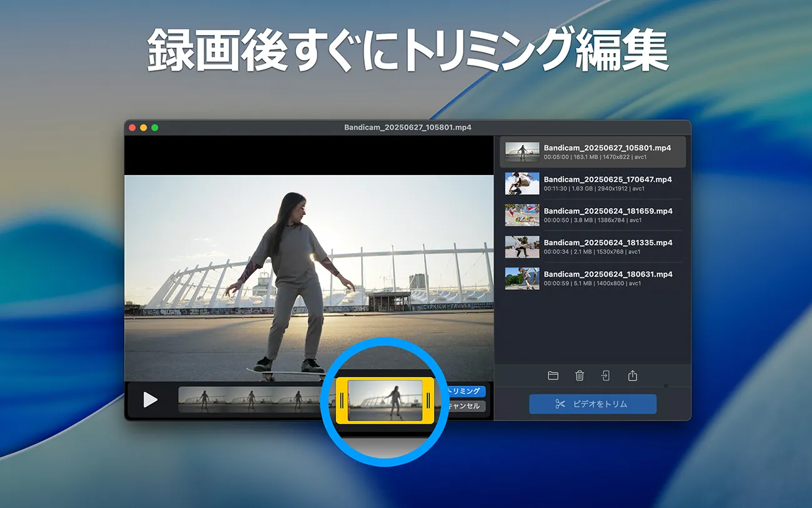Click the thumbnail of Bandicam_20250624_180631.mp4
812x508 pixels.
[522, 278]
